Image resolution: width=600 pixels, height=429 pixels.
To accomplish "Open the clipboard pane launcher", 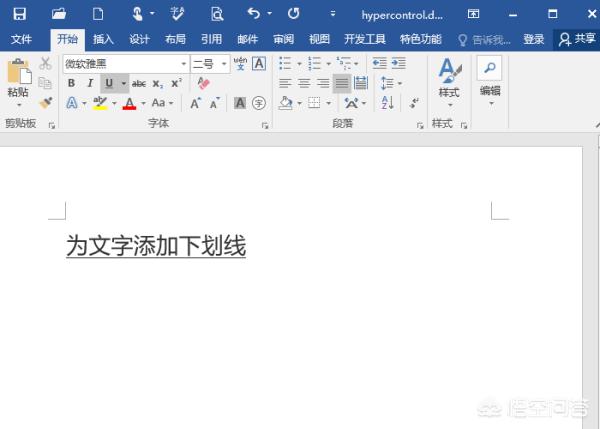I will 52,125.
